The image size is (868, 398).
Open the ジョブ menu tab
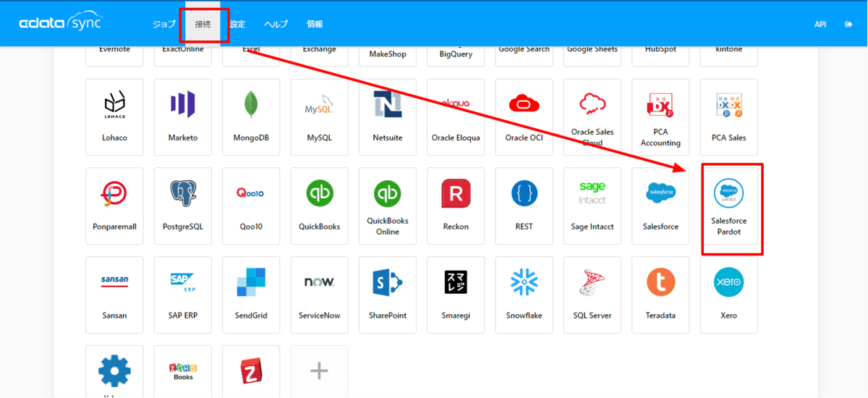(164, 24)
